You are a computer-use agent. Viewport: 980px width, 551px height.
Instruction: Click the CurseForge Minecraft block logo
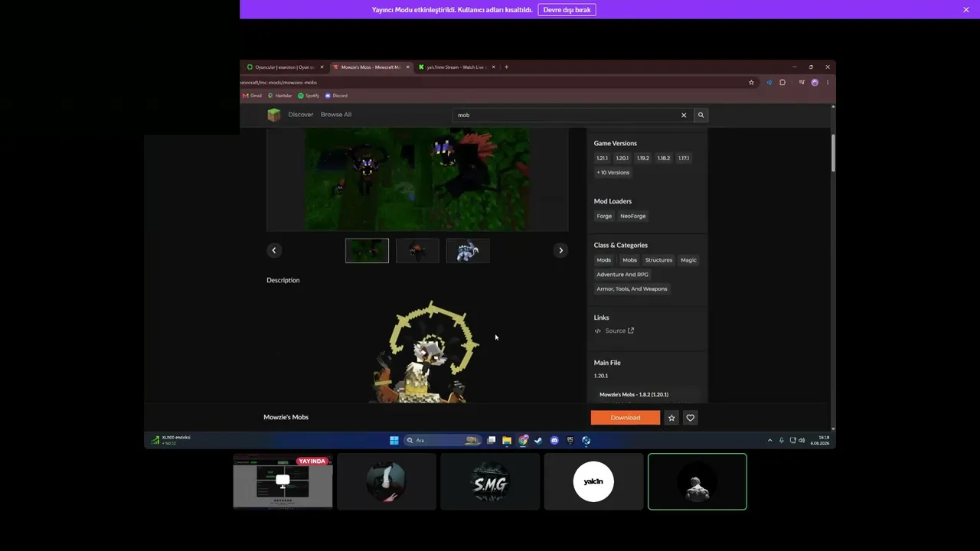click(273, 115)
